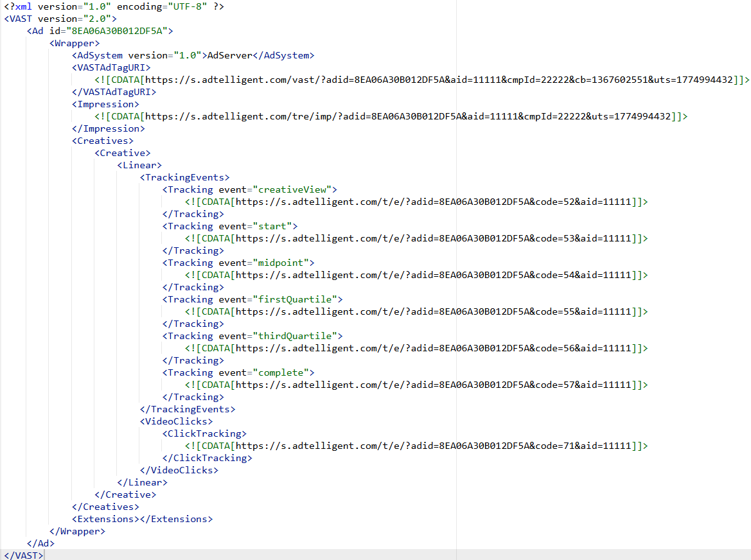Image resolution: width=751 pixels, height=560 pixels.
Task: Click the VASTAdTagURI CDATA URL
Action: (442, 80)
